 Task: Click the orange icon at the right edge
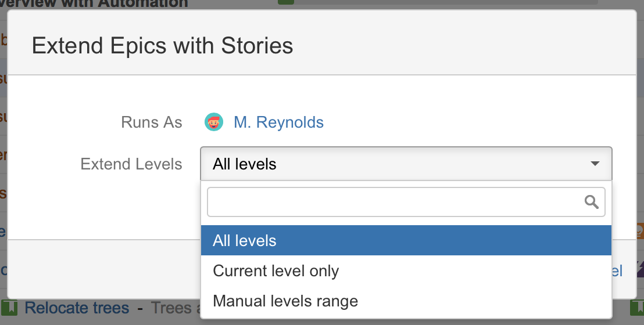[x=639, y=231]
